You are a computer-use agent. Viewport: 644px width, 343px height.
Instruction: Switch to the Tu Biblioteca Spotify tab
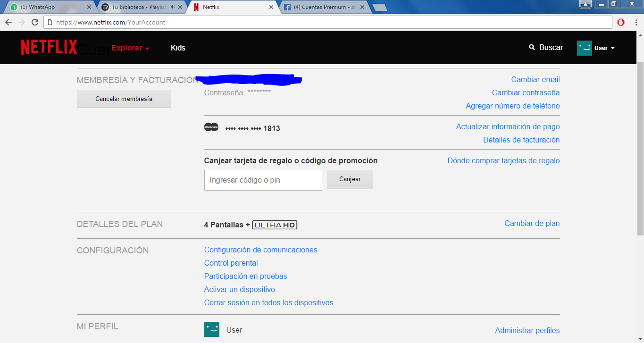(142, 7)
